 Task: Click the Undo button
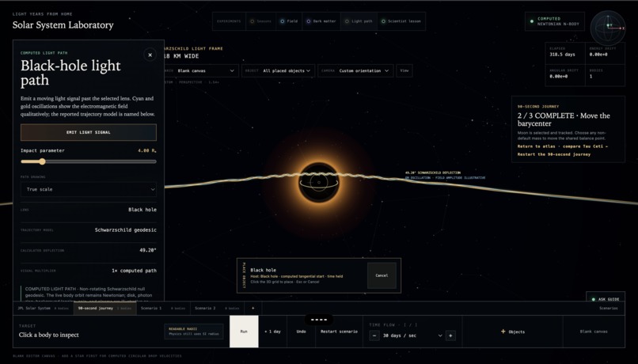pos(301,332)
